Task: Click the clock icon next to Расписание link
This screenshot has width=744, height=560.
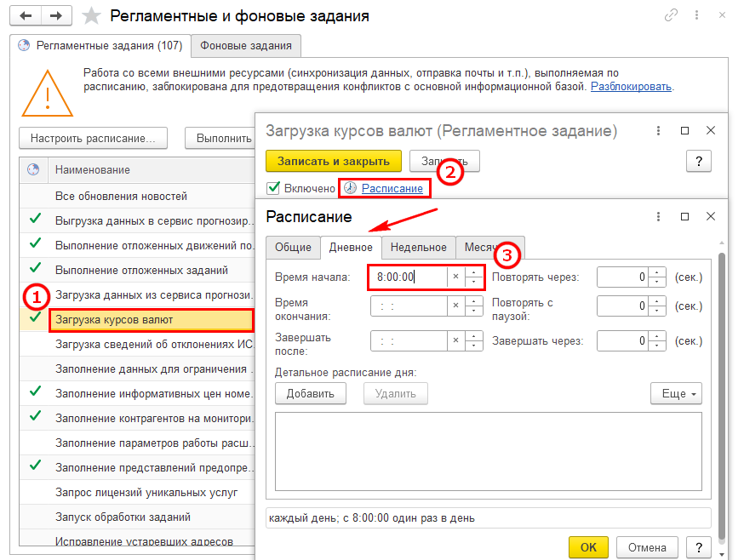Action: pyautogui.click(x=350, y=188)
